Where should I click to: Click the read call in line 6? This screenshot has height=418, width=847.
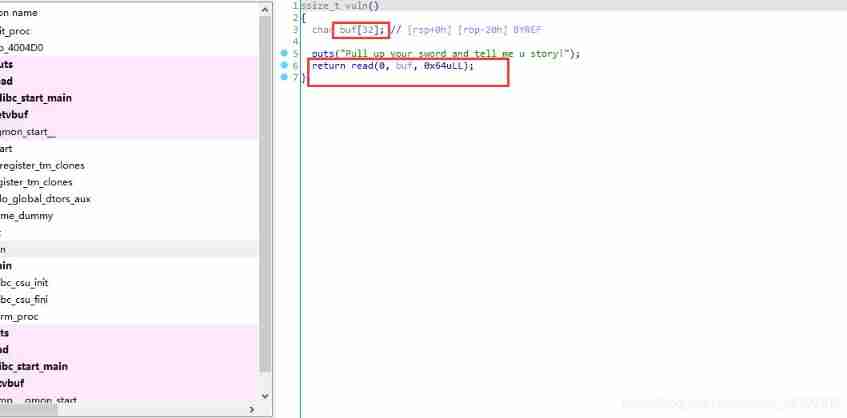(x=362, y=65)
